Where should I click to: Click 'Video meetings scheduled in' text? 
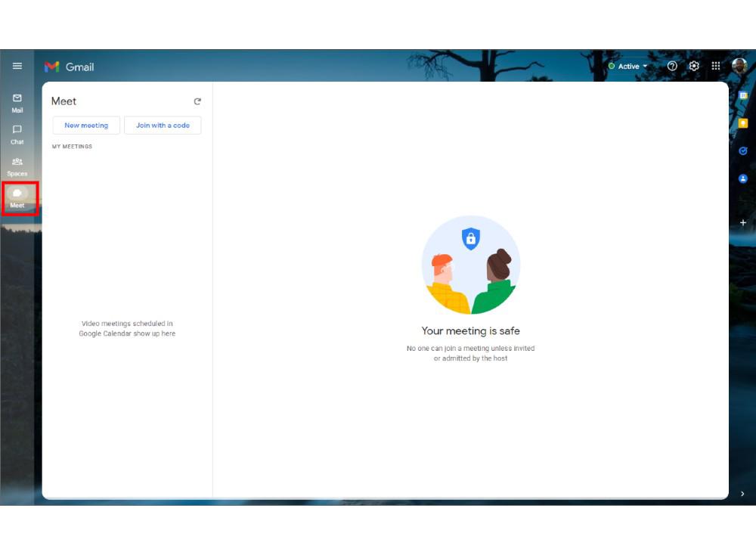[127, 324]
